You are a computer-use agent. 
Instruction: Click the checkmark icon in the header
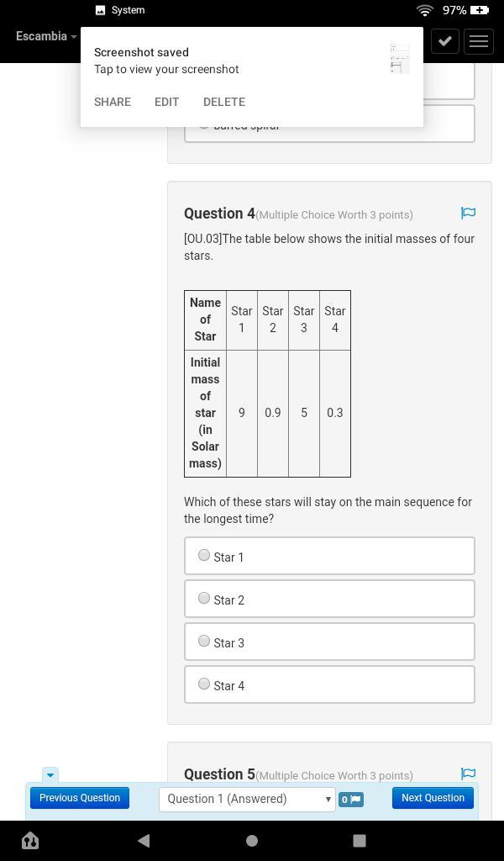pos(445,40)
